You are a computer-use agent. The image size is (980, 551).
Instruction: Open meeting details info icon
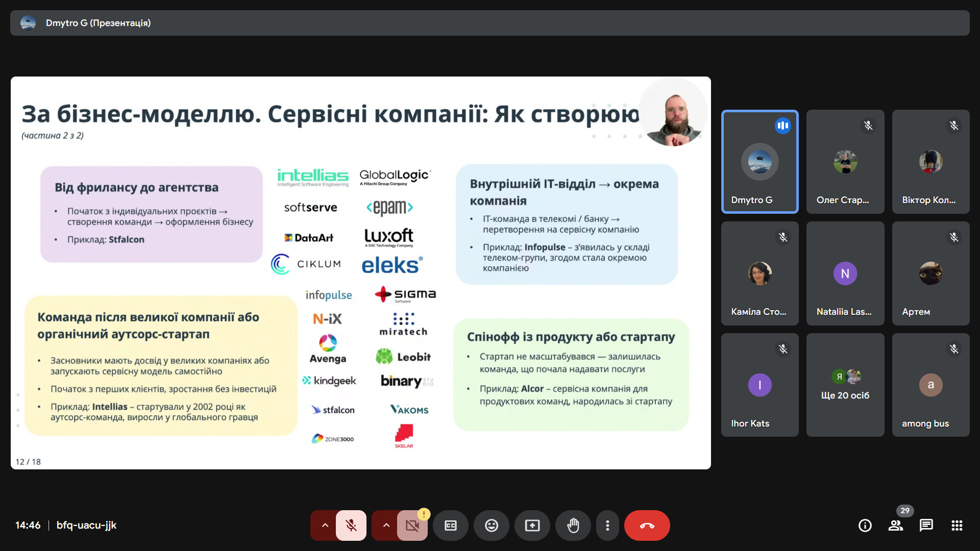click(x=865, y=525)
